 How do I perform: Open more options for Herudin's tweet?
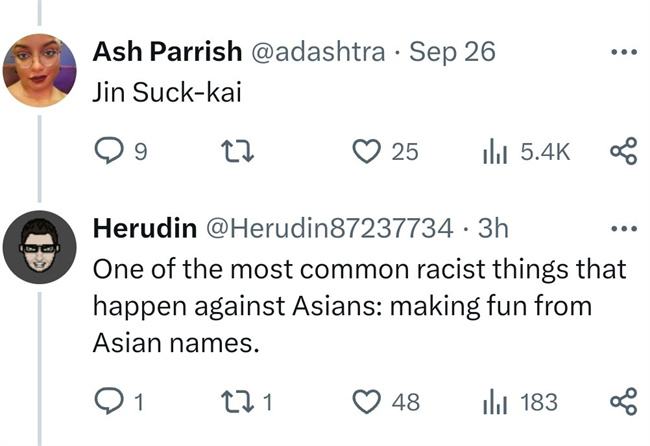(622, 229)
